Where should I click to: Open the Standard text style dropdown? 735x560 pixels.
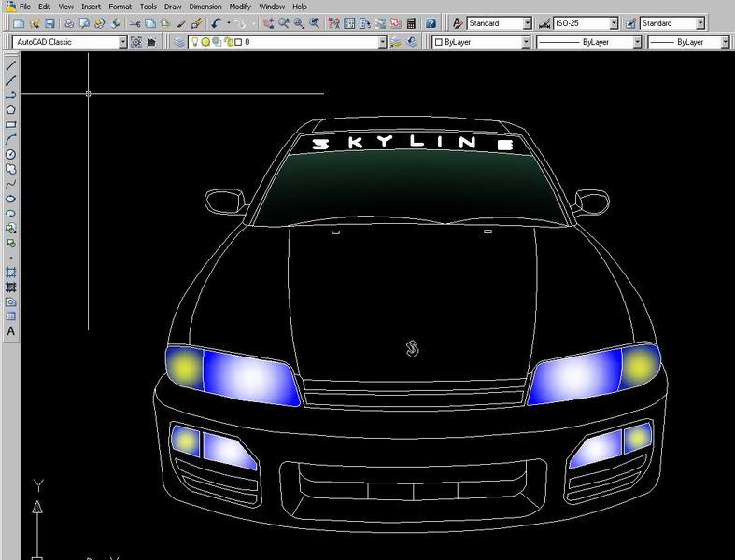tap(528, 23)
